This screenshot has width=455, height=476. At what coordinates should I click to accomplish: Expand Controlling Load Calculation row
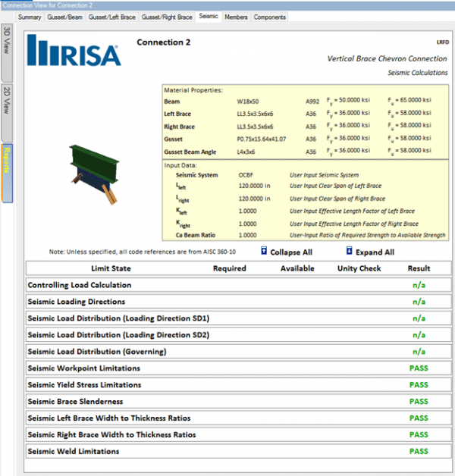point(80,285)
